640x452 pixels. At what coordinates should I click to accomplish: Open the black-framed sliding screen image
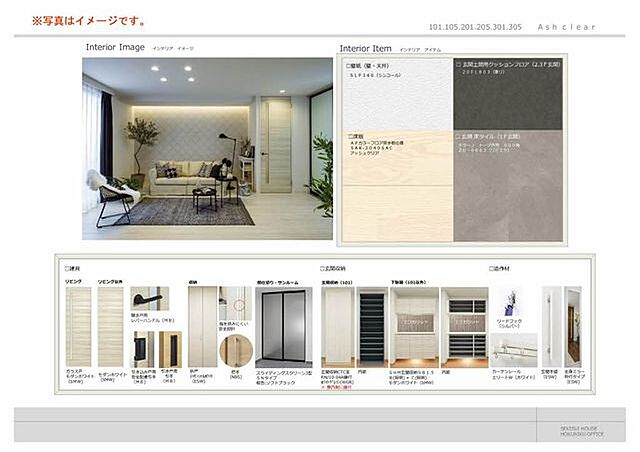tap(284, 327)
